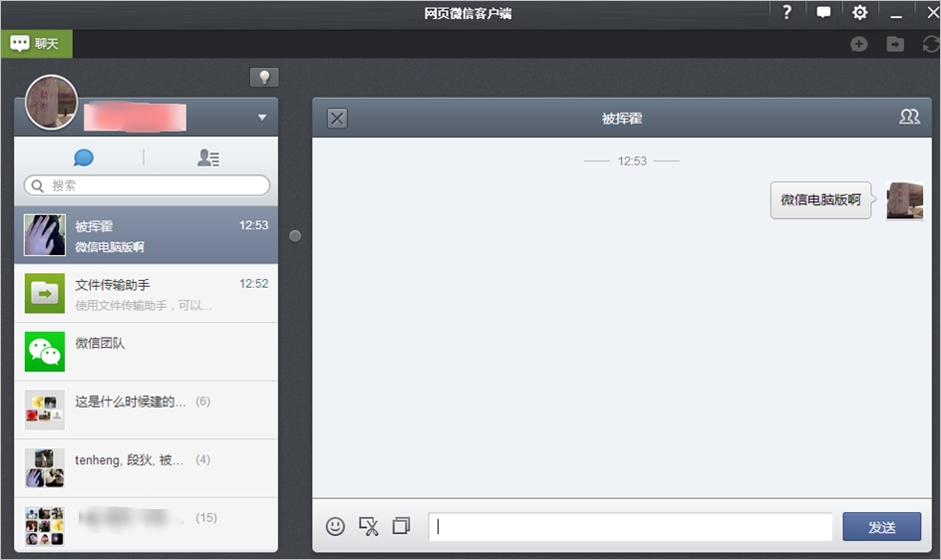Open the 微信团队 conversation
The image size is (941, 560).
pos(146,352)
